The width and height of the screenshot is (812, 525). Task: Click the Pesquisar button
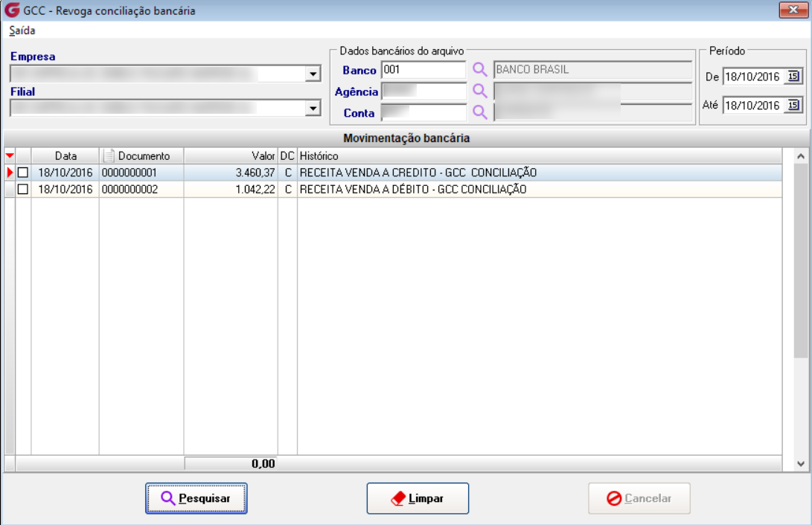click(196, 498)
